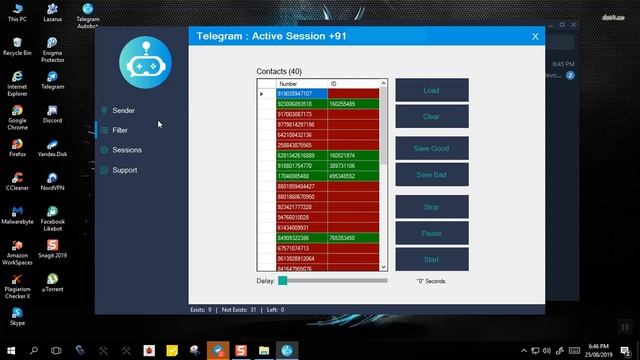Select the number cell 917003087173
The image size is (640, 360).
[x=302, y=114]
